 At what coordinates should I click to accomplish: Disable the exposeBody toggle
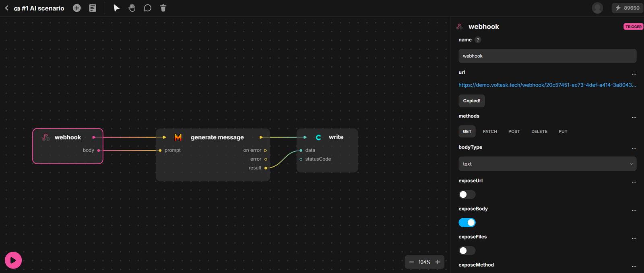point(467,223)
